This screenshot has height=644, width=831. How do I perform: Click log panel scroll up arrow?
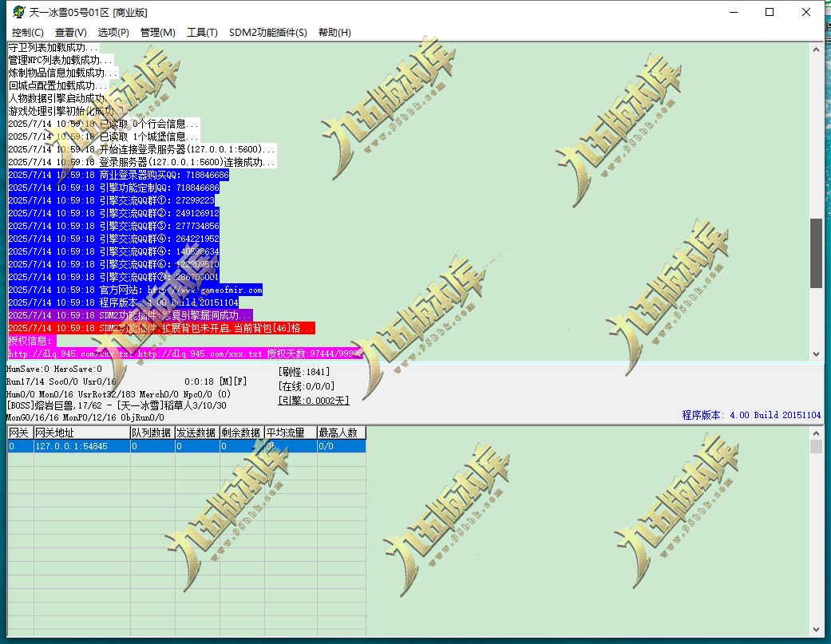(x=816, y=49)
